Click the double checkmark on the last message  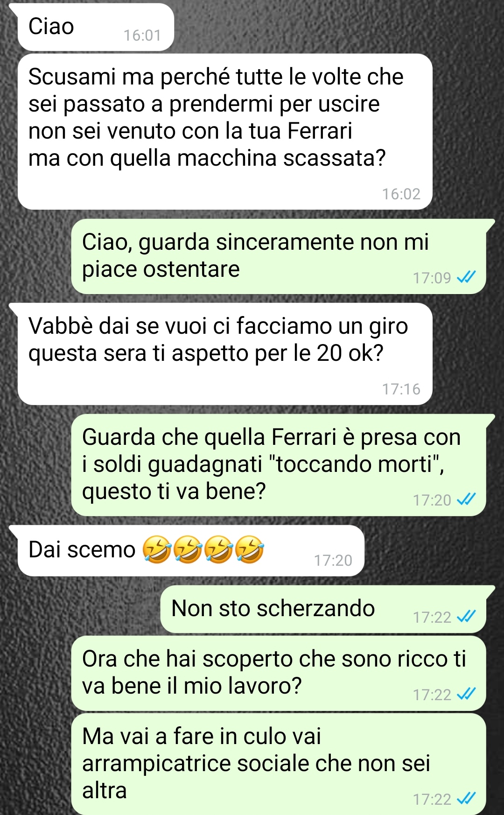point(466,799)
